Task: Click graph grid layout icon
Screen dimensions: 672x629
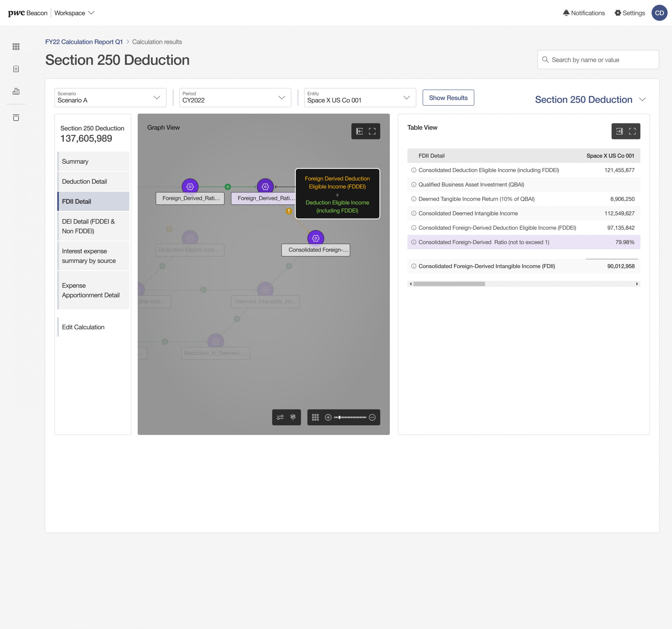Action: pyautogui.click(x=315, y=417)
